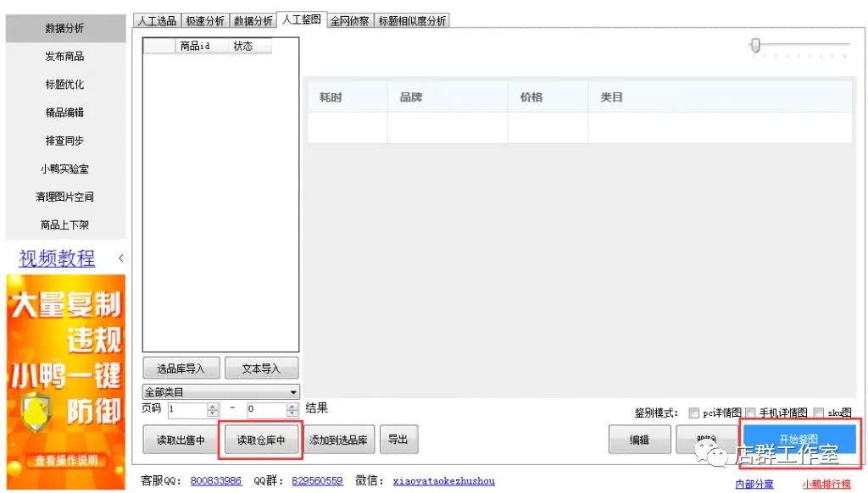Click the 读取仓库中 button
Viewport: 868px width, 493px height.
pos(264,439)
